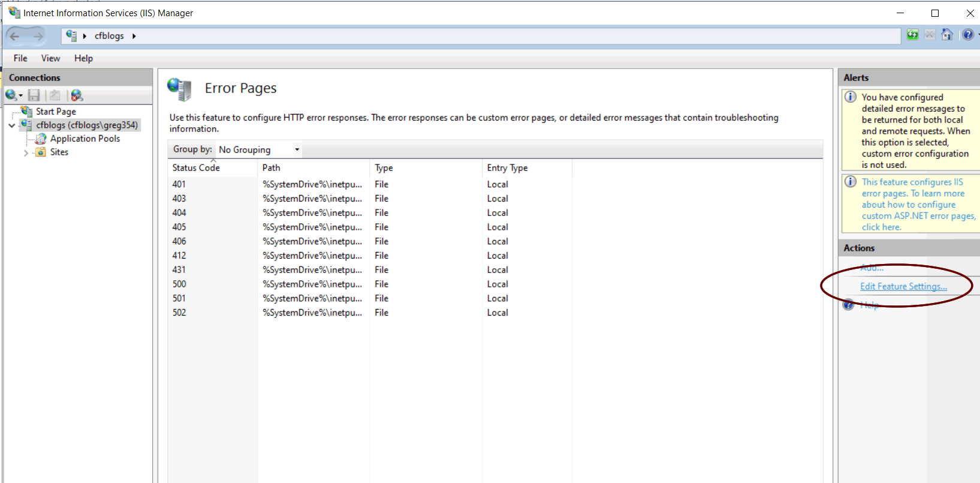Select the 404 status code row
The image size is (980, 483).
pos(370,213)
